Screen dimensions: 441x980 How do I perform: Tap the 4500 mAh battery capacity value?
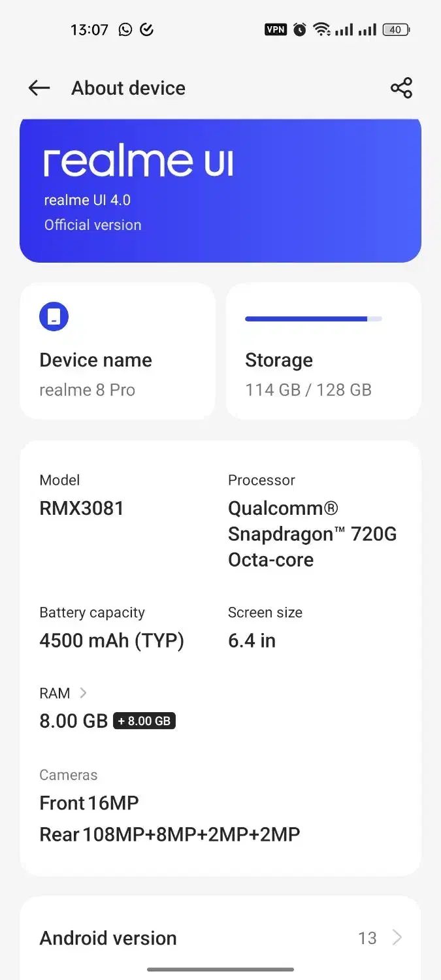pyautogui.click(x=112, y=641)
